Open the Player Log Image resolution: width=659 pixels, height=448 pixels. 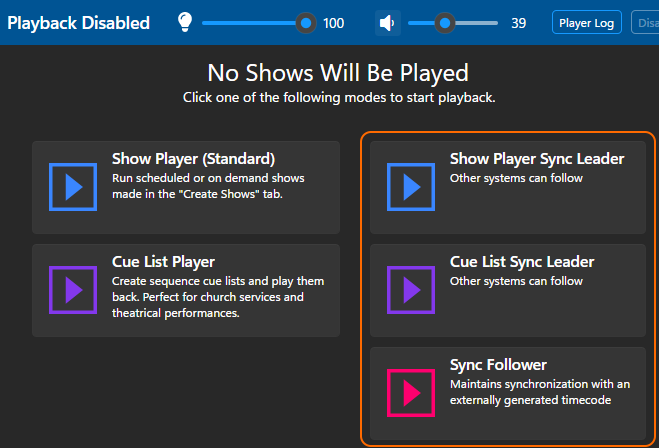click(x=587, y=22)
